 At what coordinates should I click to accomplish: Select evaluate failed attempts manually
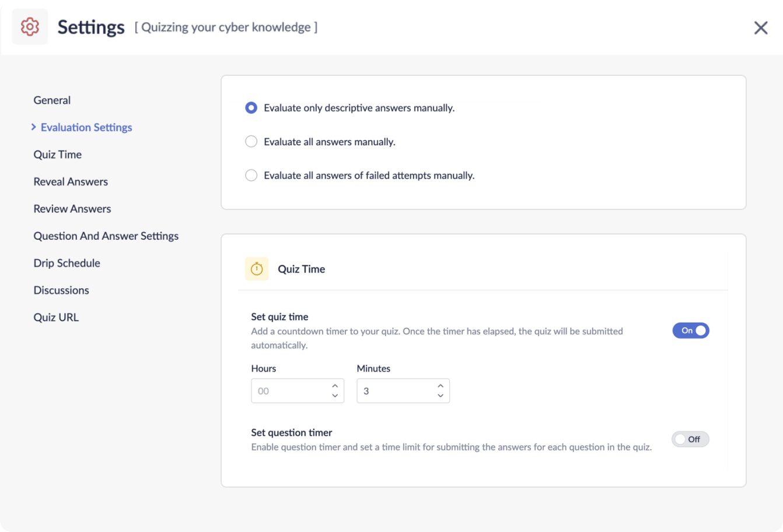(x=251, y=175)
